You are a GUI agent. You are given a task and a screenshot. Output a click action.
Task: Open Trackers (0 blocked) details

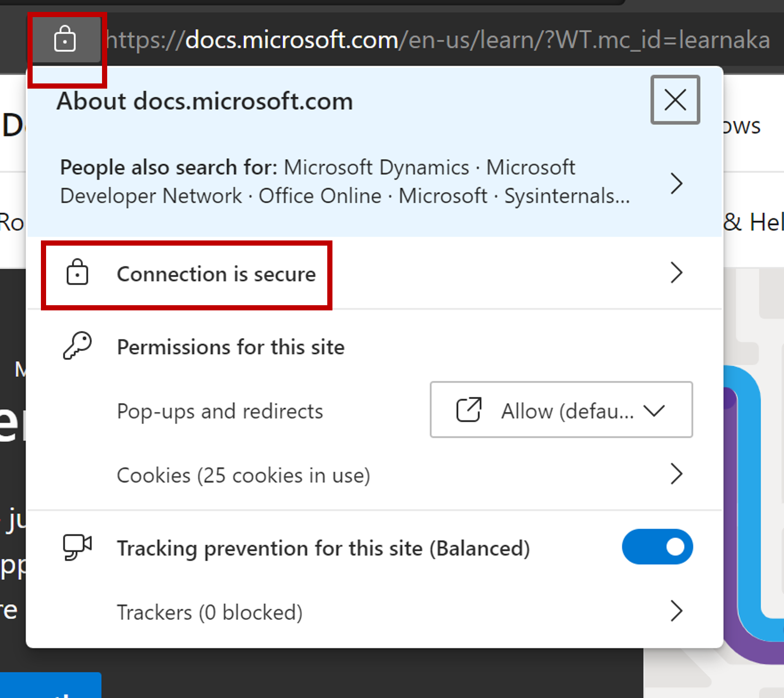[375, 612]
